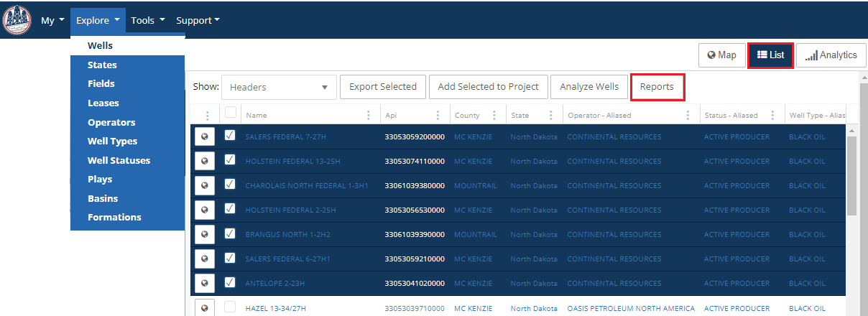Open map icon for CHAROLAIS NORTH FEDERAL 1-3H1 row
Viewport: 868px width, 316px height.
tap(205, 185)
